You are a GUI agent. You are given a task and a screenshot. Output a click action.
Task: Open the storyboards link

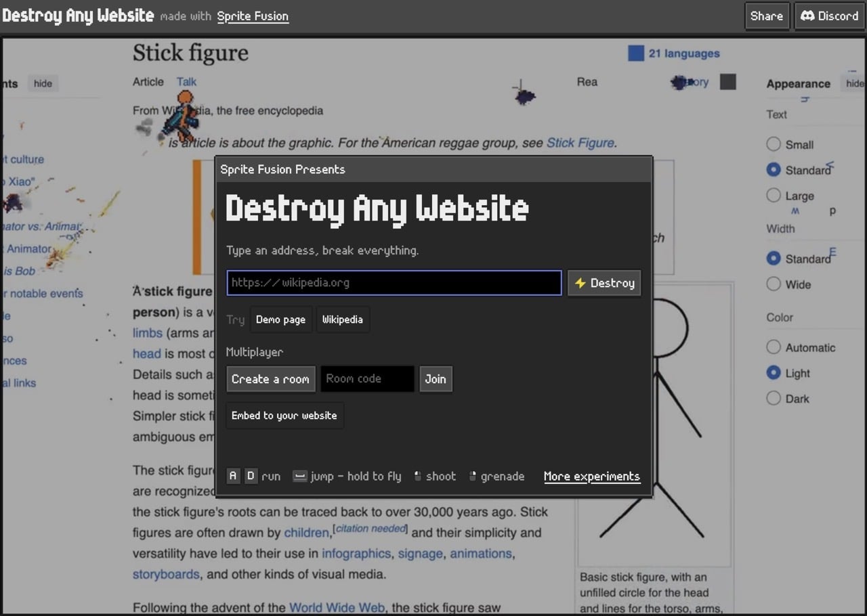click(x=166, y=575)
